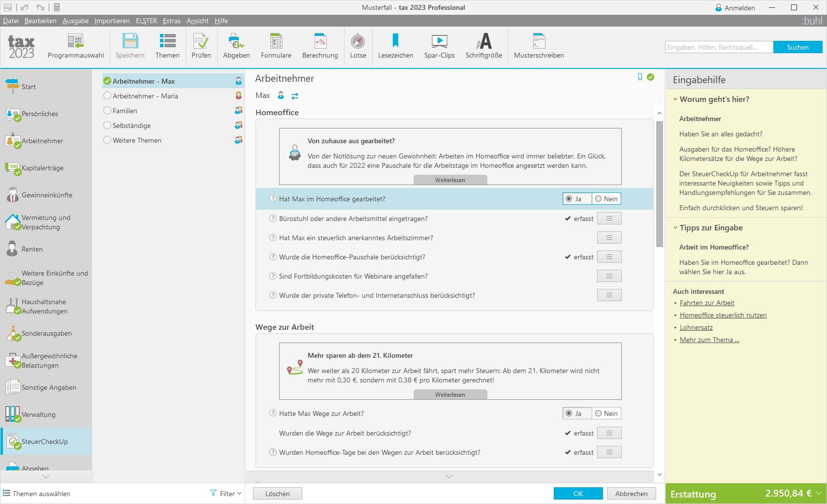The width and height of the screenshot is (827, 504).
Task: Click the search field 'Eingaben, Hilfen, Rechtsquell...'
Action: [719, 47]
